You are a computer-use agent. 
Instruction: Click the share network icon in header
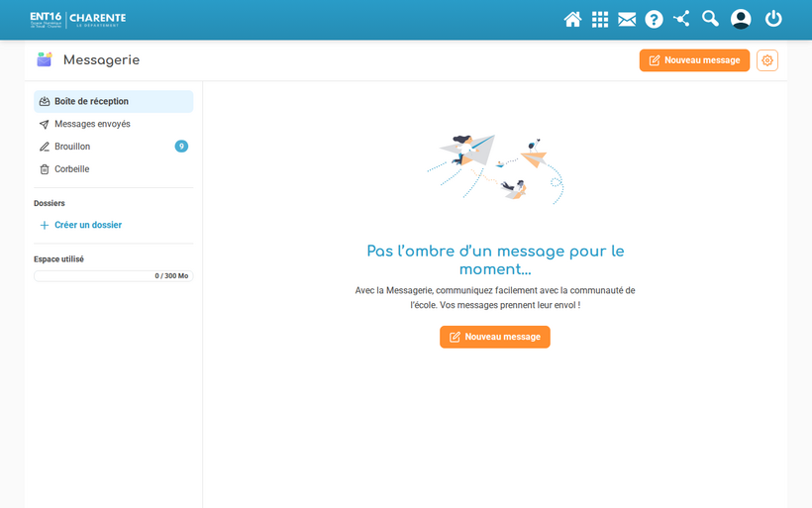tap(681, 19)
